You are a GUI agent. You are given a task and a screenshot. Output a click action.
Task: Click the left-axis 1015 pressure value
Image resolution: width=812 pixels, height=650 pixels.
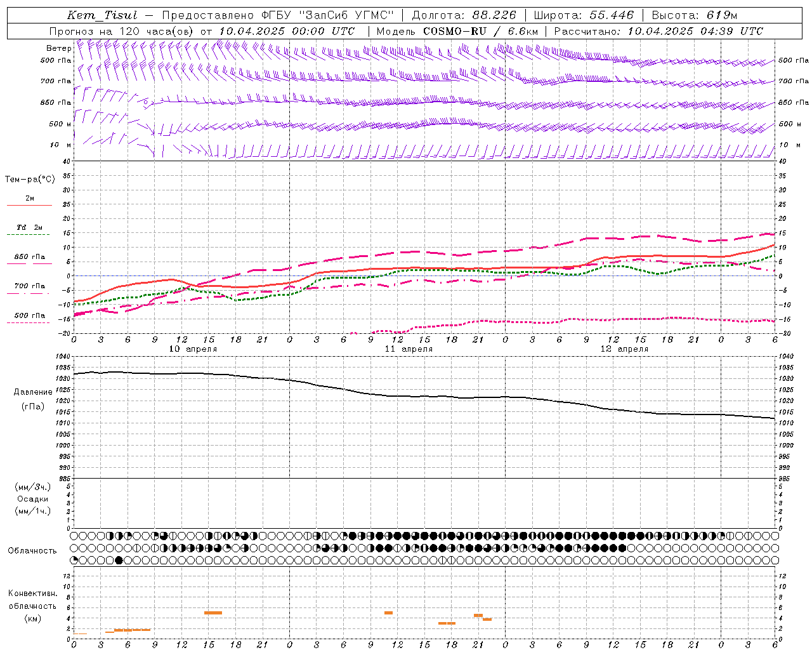tap(63, 412)
